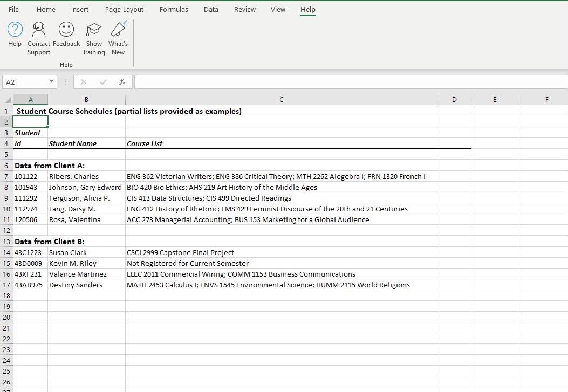This screenshot has width=568, height=392.
Task: Click the Insert Function fx icon
Action: [122, 82]
